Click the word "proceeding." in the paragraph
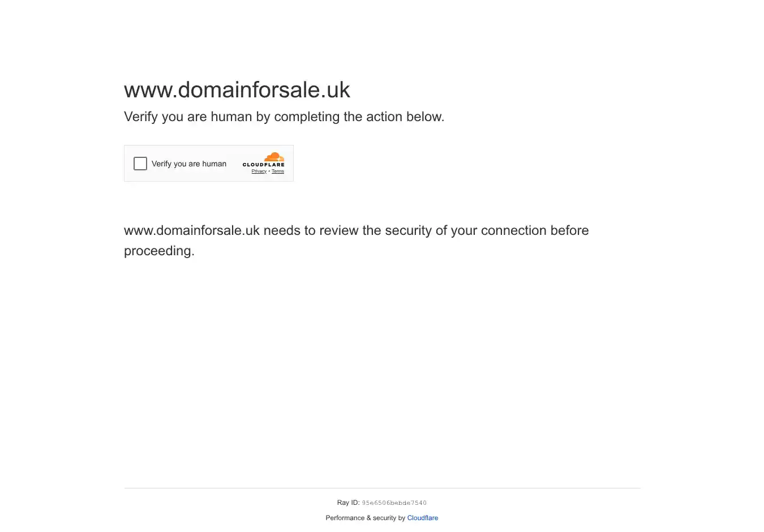764x532 pixels. pos(159,251)
